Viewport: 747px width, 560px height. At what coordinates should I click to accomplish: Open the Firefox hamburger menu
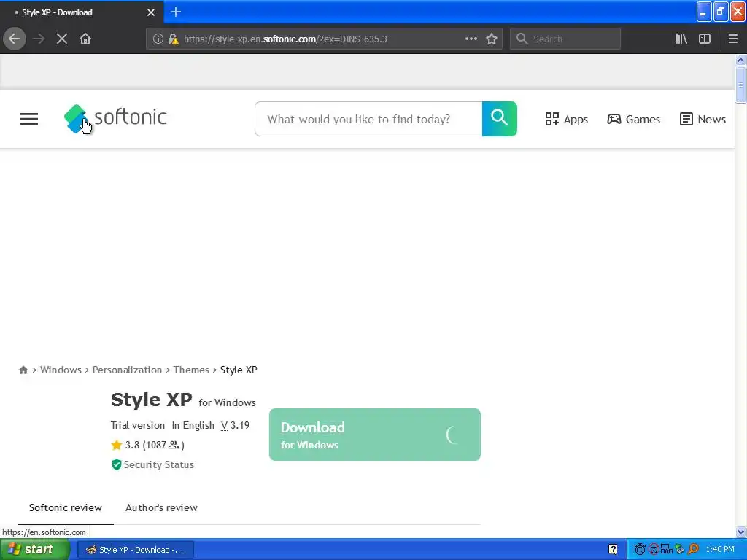click(732, 39)
